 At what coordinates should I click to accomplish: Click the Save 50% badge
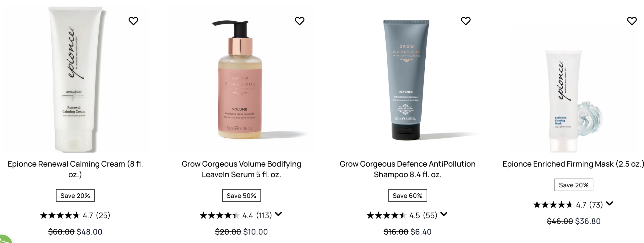241,196
